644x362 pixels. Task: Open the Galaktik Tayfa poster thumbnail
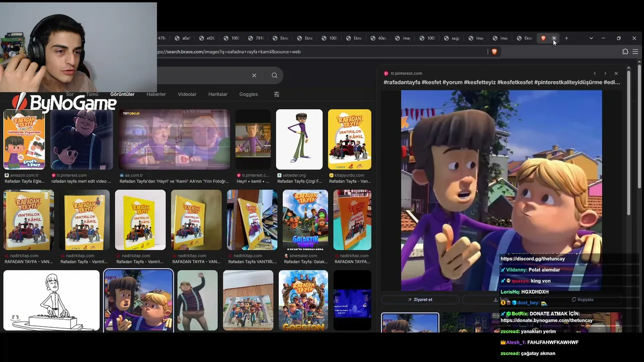click(x=305, y=220)
